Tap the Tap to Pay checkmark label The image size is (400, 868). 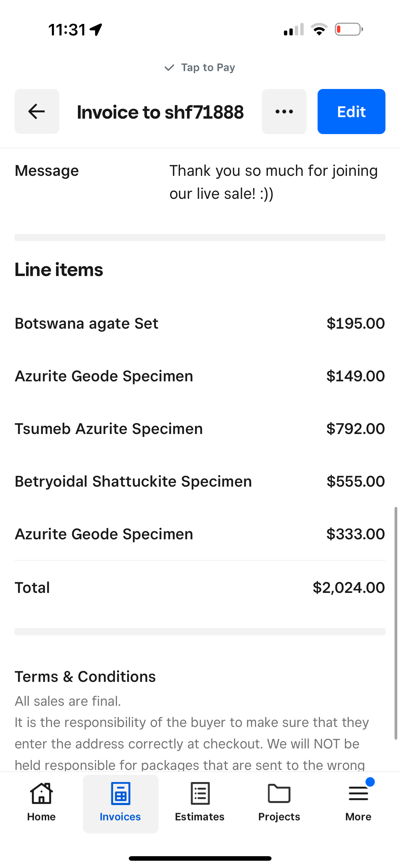coord(200,67)
